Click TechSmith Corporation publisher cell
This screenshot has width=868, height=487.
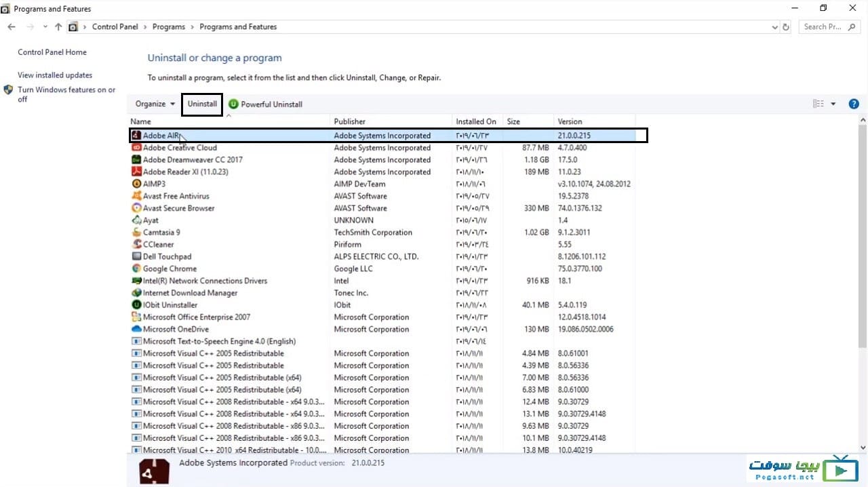(373, 233)
